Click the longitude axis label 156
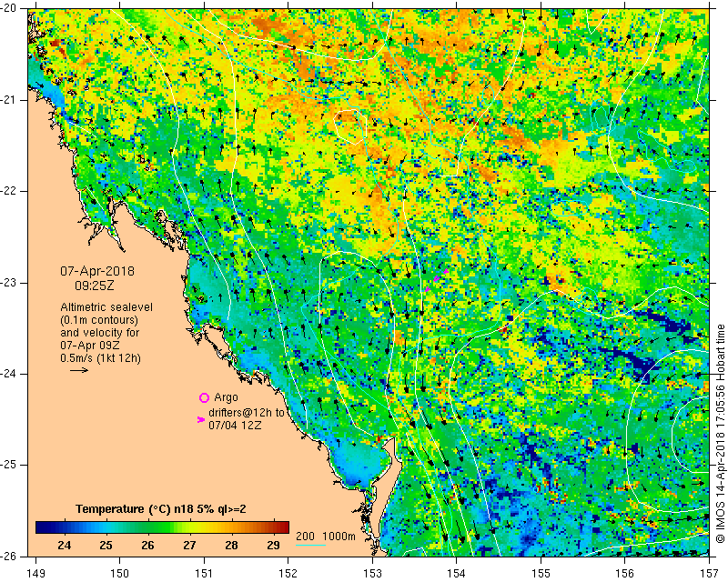Viewport: 728px width, 582px height. click(x=625, y=574)
